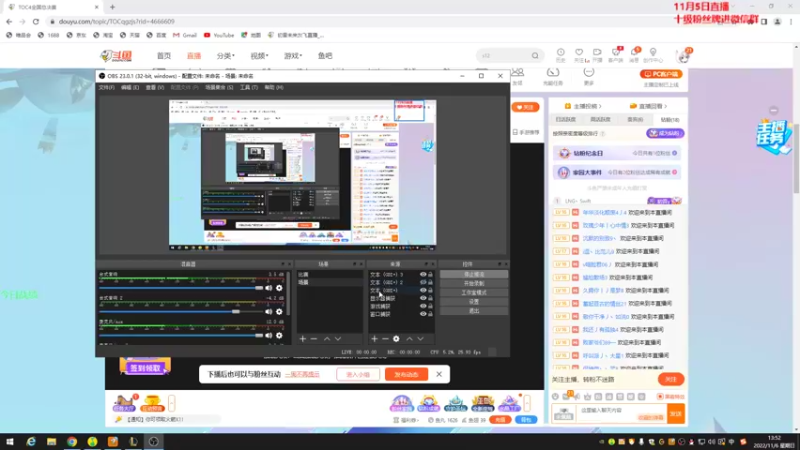Expand 视频 dropdown in Douyu navigation
Viewport: 800px width, 450px height.
[x=259, y=56]
